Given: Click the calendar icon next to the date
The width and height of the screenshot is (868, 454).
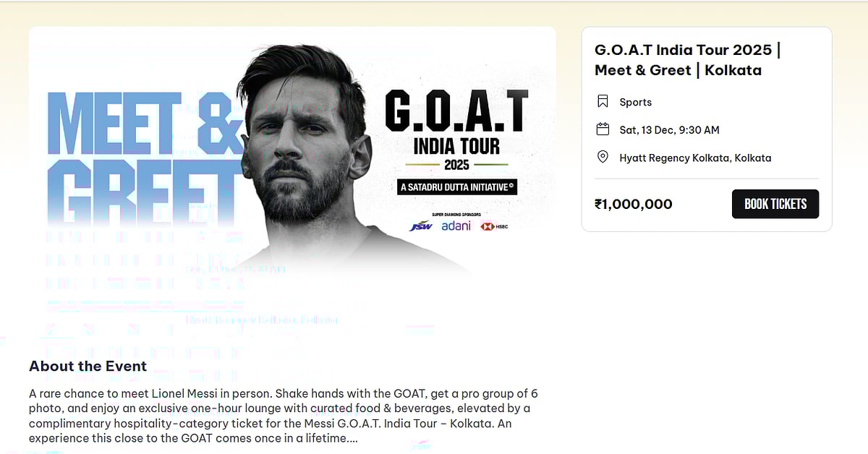Looking at the screenshot, I should coord(603,129).
